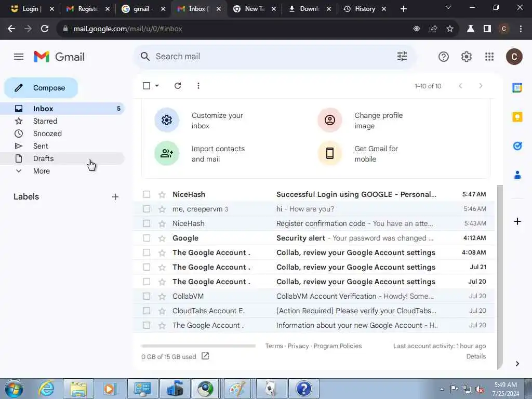Open the Drafts folder
This screenshot has height=399, width=532.
click(x=62, y=158)
